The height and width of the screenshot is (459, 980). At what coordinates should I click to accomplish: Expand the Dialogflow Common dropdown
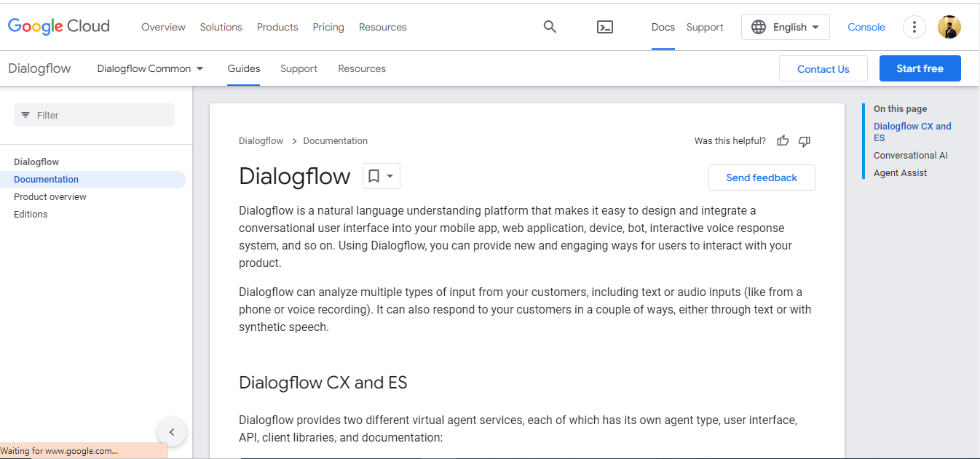(x=151, y=68)
